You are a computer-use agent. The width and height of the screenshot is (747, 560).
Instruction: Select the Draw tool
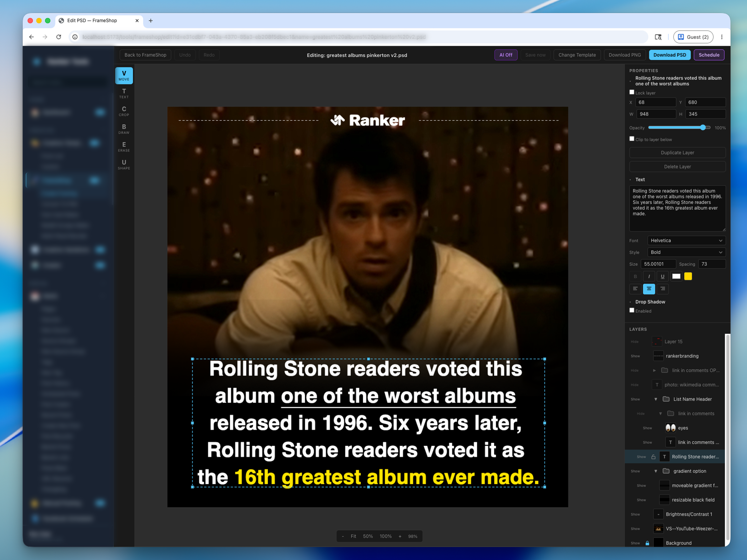(124, 129)
